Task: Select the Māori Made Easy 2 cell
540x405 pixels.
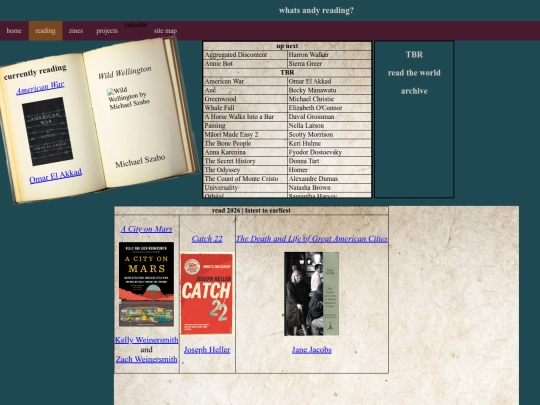Action: (245, 135)
